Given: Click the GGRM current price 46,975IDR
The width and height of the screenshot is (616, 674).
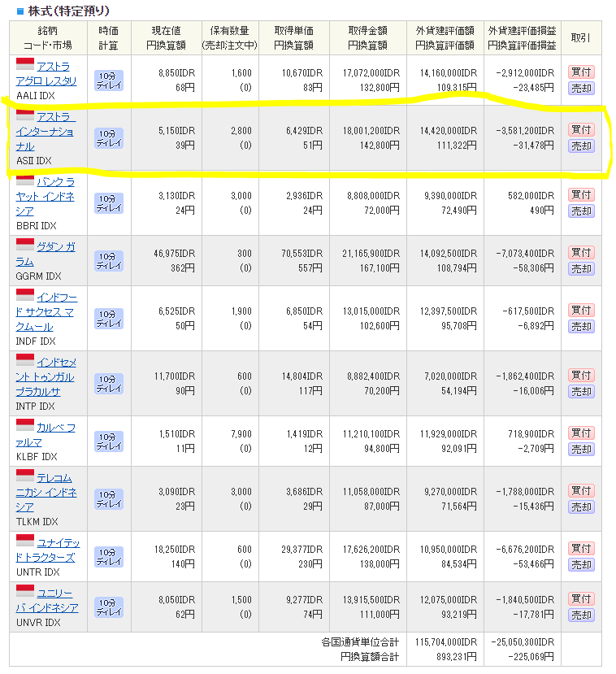Looking at the screenshot, I should pyautogui.click(x=175, y=254).
